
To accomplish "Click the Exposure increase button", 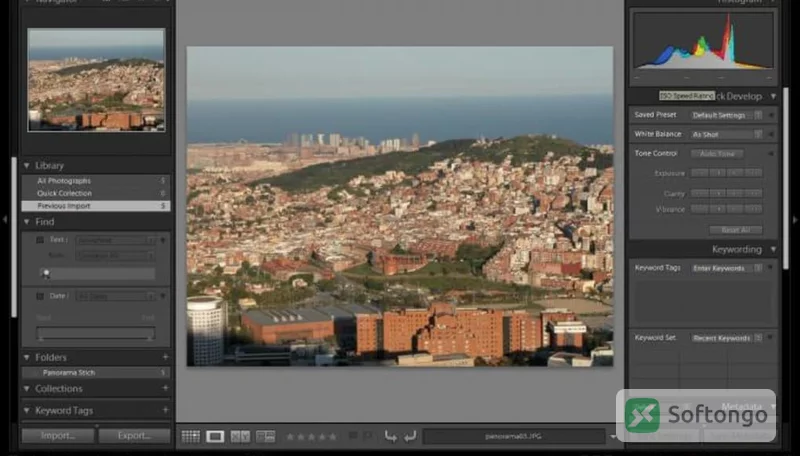I will [735, 173].
